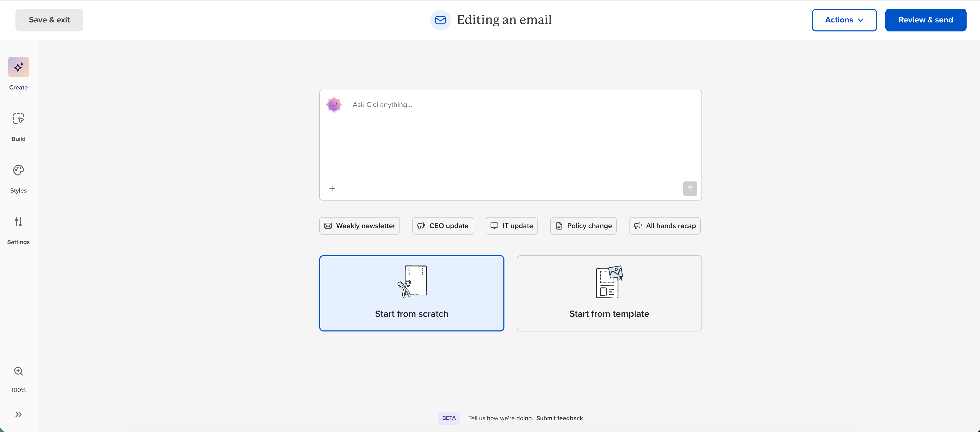Send prompt with the up arrow button
This screenshot has width=980, height=432.
click(690, 189)
